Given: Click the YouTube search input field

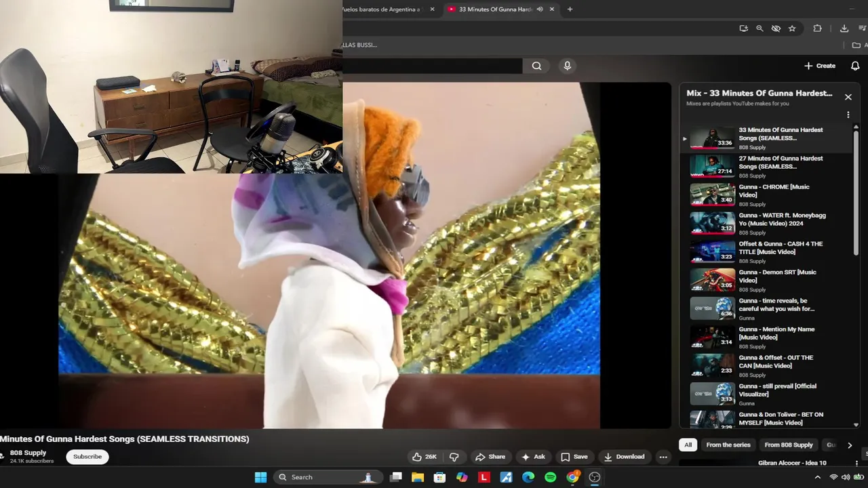Looking at the screenshot, I should coord(432,66).
